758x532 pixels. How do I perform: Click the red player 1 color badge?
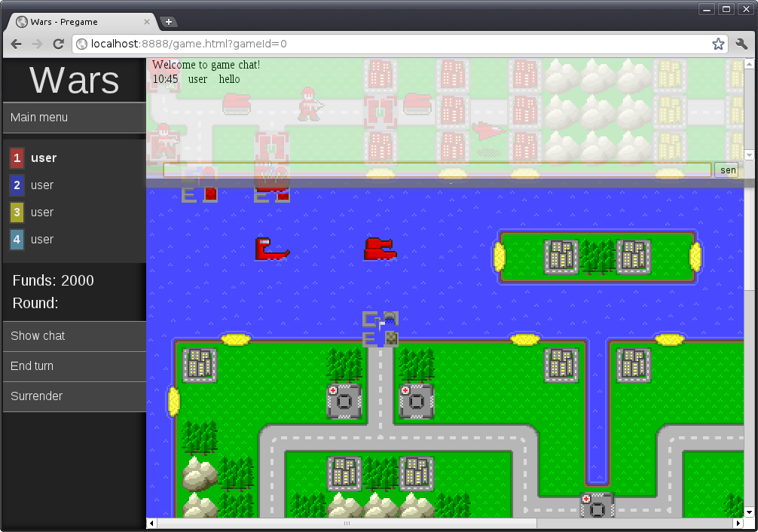(x=17, y=158)
